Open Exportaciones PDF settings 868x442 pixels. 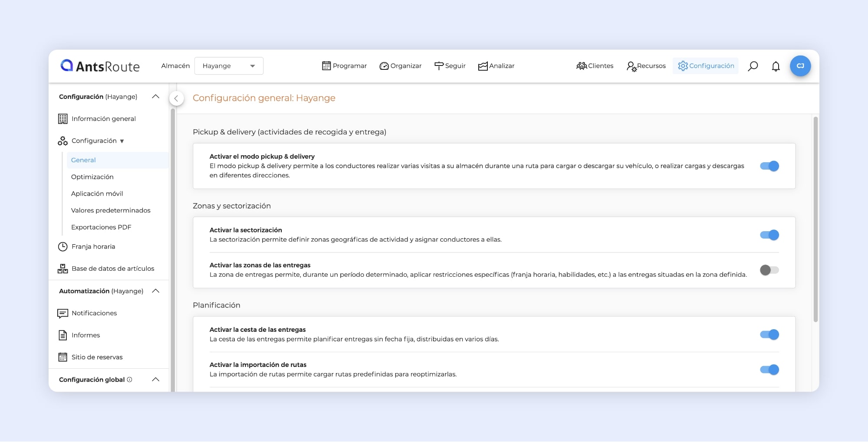[x=101, y=227]
